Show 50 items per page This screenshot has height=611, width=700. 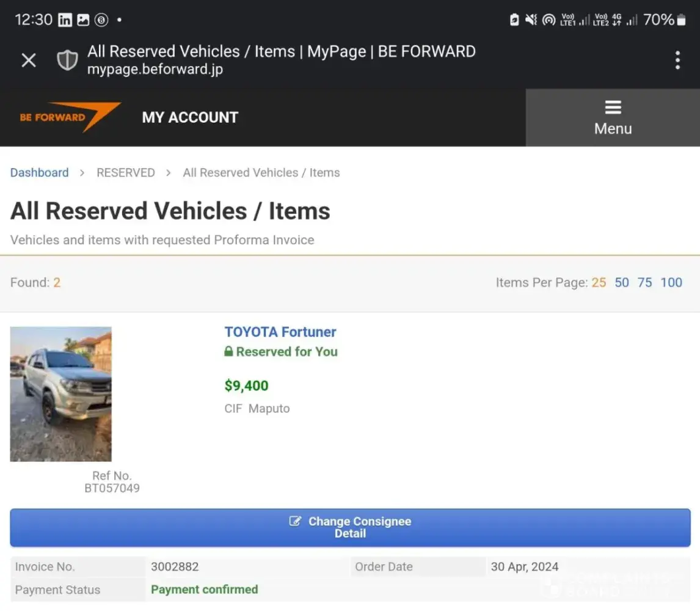point(622,282)
